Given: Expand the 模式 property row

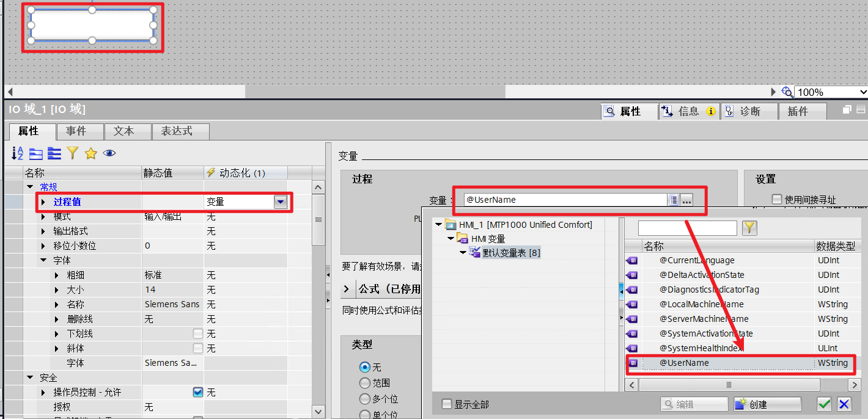Looking at the screenshot, I should click(43, 217).
